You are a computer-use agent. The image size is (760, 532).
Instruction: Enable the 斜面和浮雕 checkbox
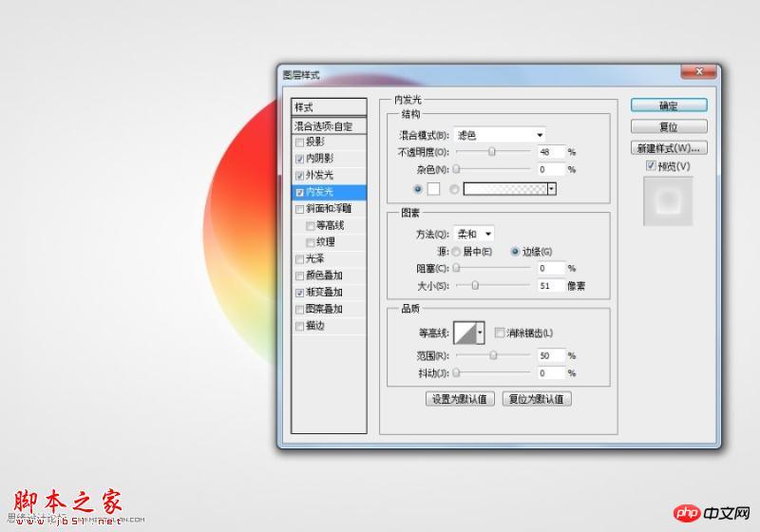coord(299,209)
